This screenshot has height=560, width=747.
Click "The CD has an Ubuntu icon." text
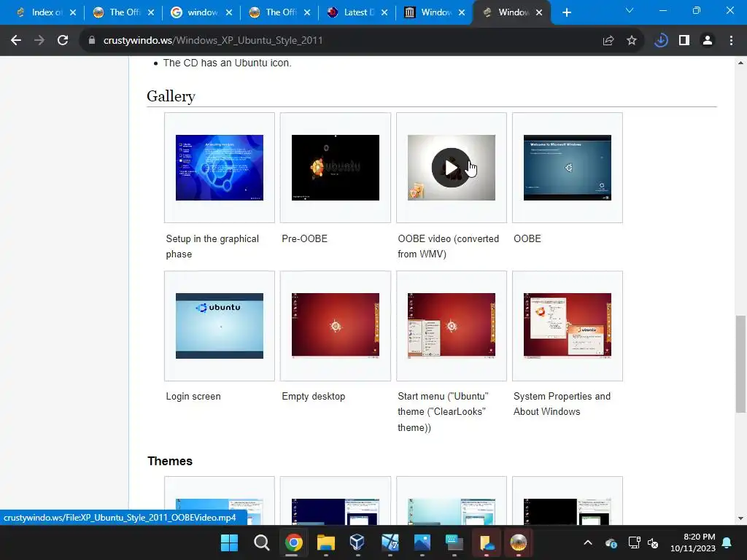coord(228,63)
